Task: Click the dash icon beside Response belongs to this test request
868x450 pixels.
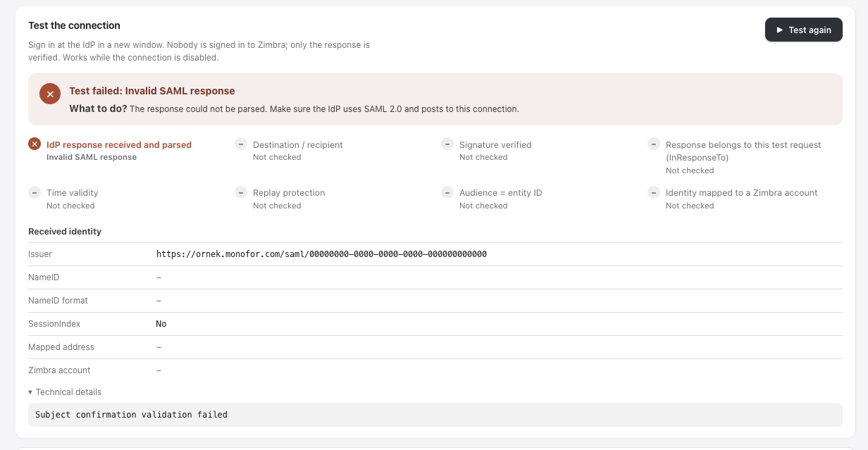Action: 654,144
